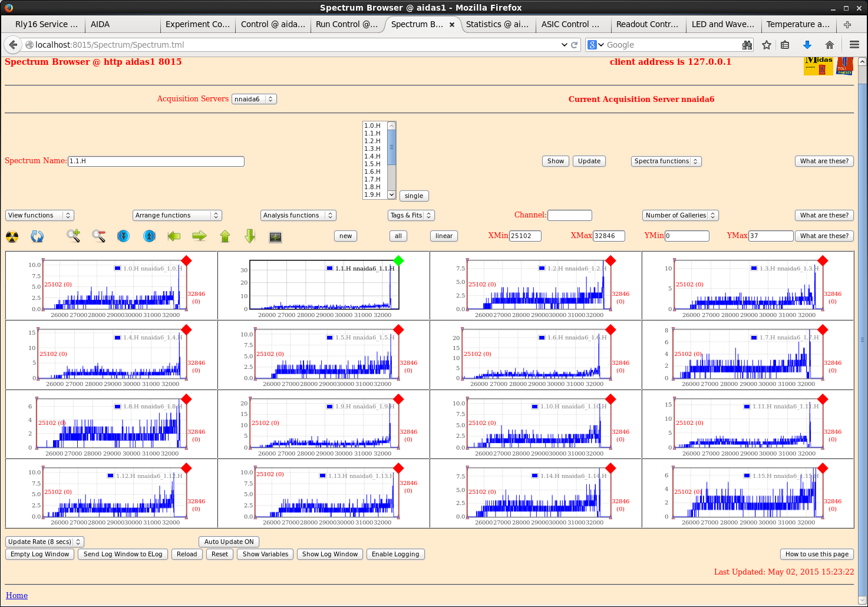Toggle the linear scale button

pyautogui.click(x=444, y=236)
